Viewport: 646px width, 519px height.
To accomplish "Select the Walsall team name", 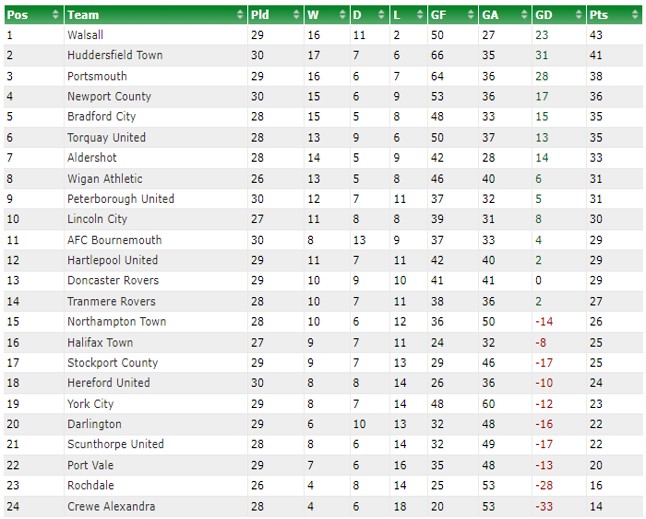I will pyautogui.click(x=85, y=35).
